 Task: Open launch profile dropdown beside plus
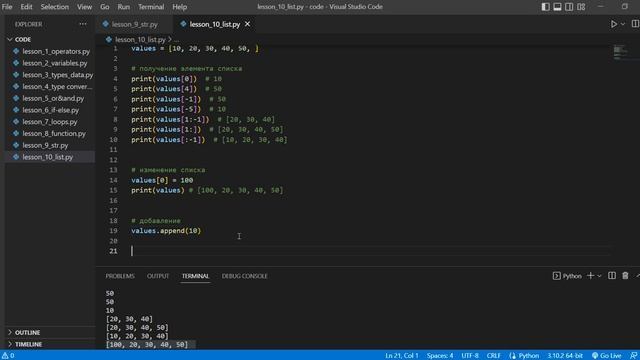(x=599, y=276)
